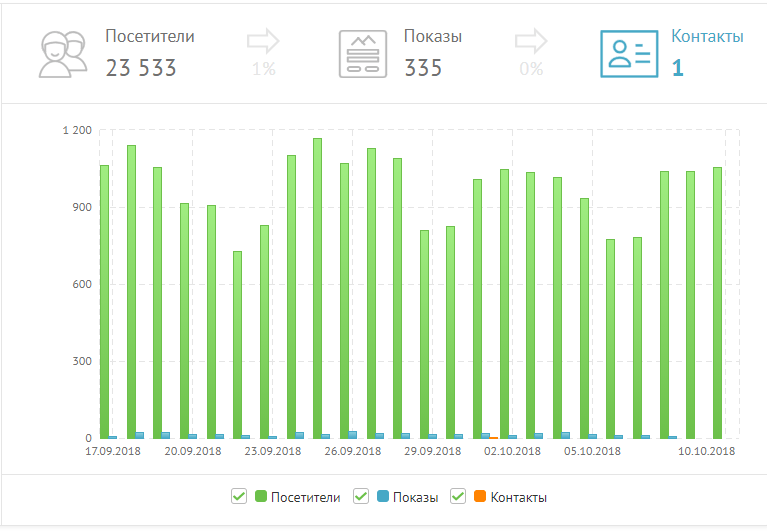Click the Показы heading label
This screenshot has height=531, width=767.
tap(433, 36)
